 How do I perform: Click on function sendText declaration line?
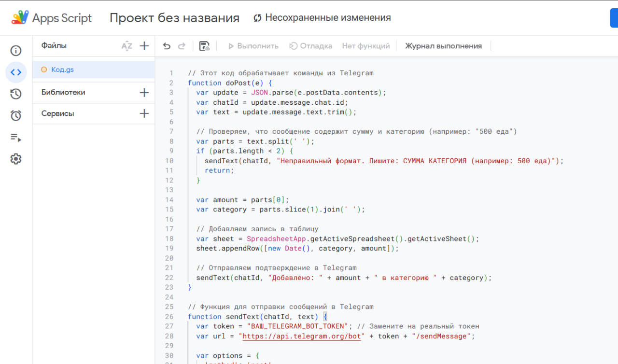(x=258, y=317)
